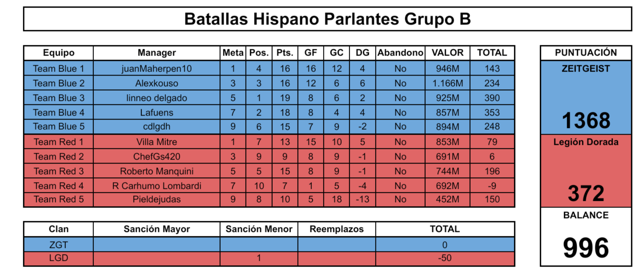
Task: Select the ZEITGEIST score 1368
Action: pos(586,120)
